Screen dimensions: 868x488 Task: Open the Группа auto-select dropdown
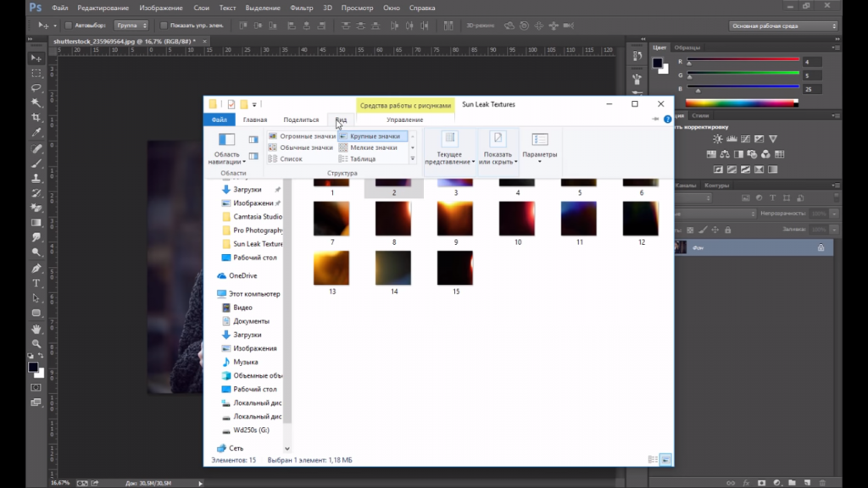click(x=131, y=25)
